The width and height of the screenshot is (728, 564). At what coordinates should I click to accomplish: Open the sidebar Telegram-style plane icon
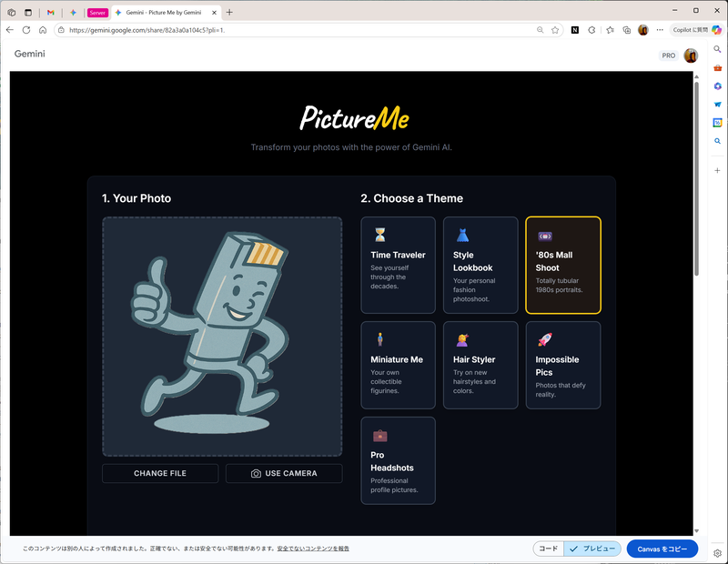tap(717, 105)
